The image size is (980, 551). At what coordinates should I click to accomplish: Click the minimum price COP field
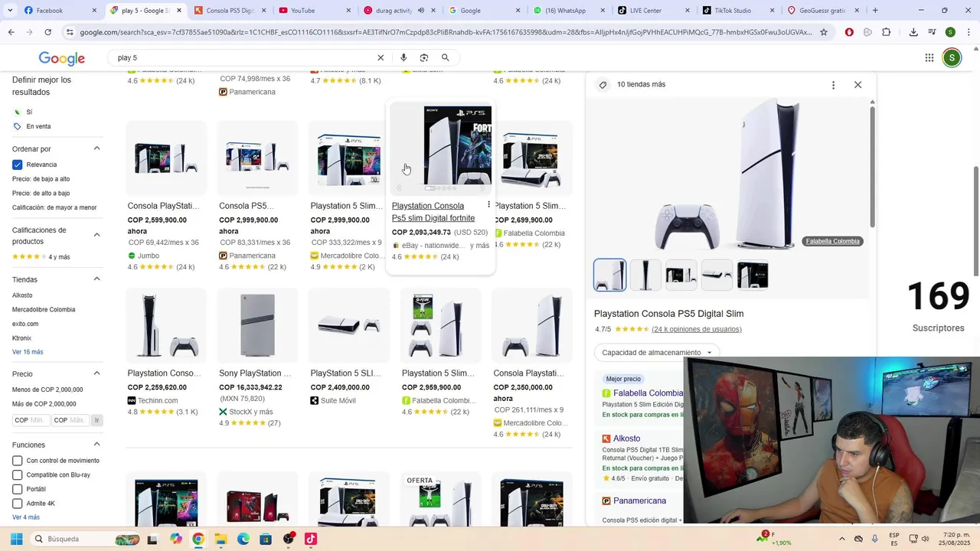tap(31, 420)
